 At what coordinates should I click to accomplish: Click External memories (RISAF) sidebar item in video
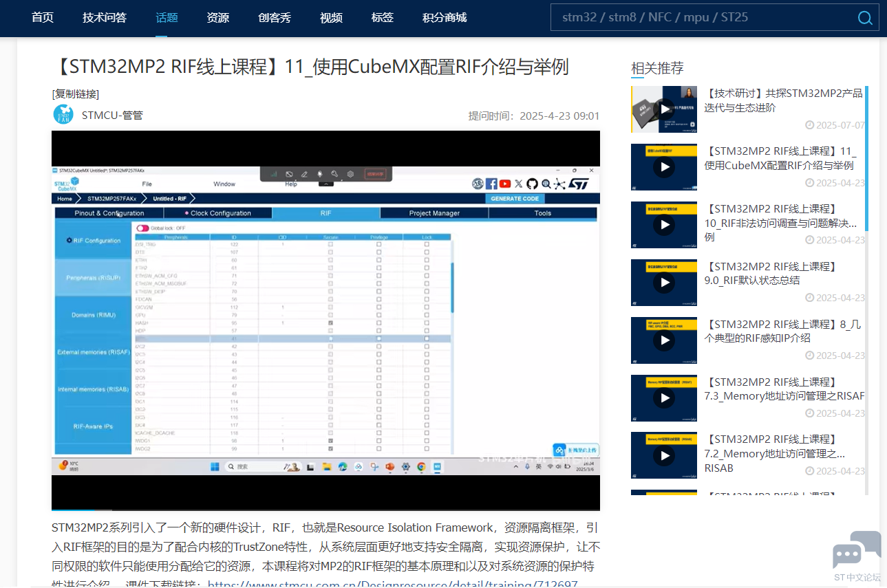pos(94,352)
